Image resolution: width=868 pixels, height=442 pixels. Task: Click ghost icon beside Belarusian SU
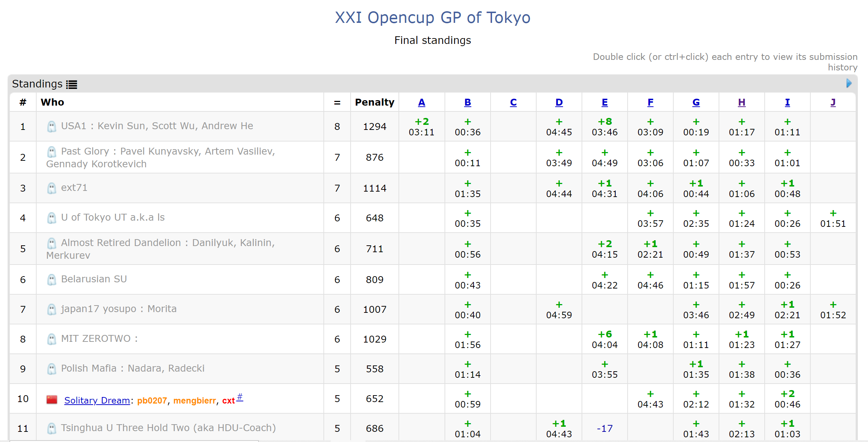point(52,279)
